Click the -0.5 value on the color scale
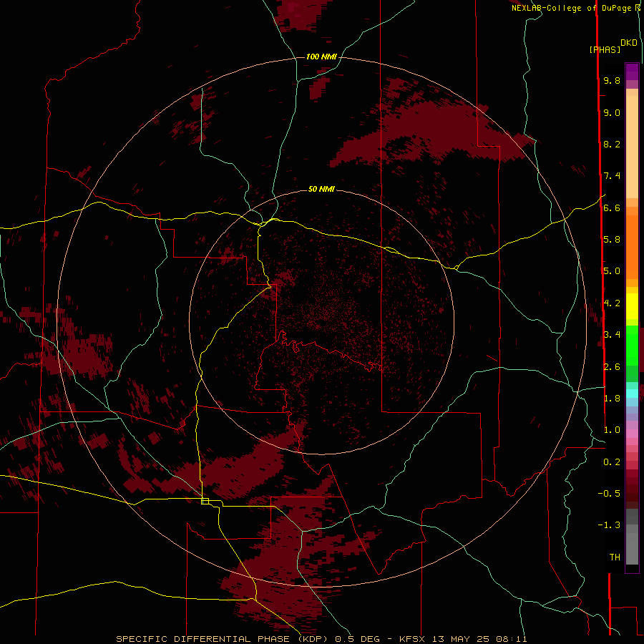This screenshot has width=644, height=644. pos(609,494)
